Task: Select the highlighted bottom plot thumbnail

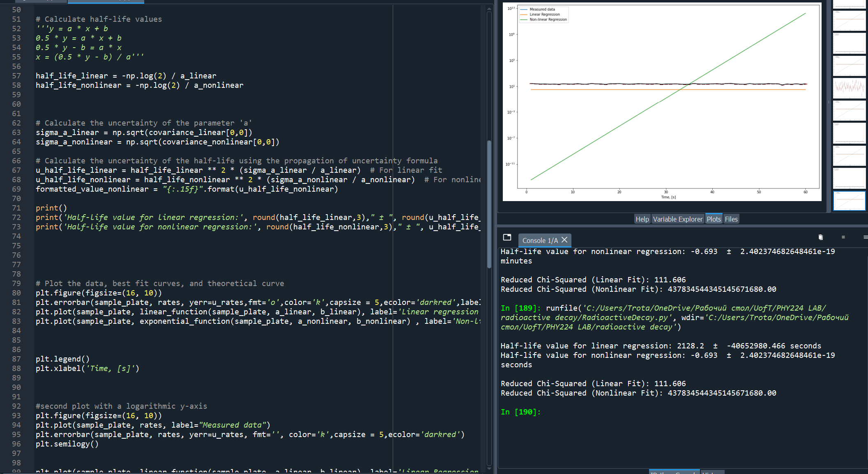Action: (x=849, y=201)
